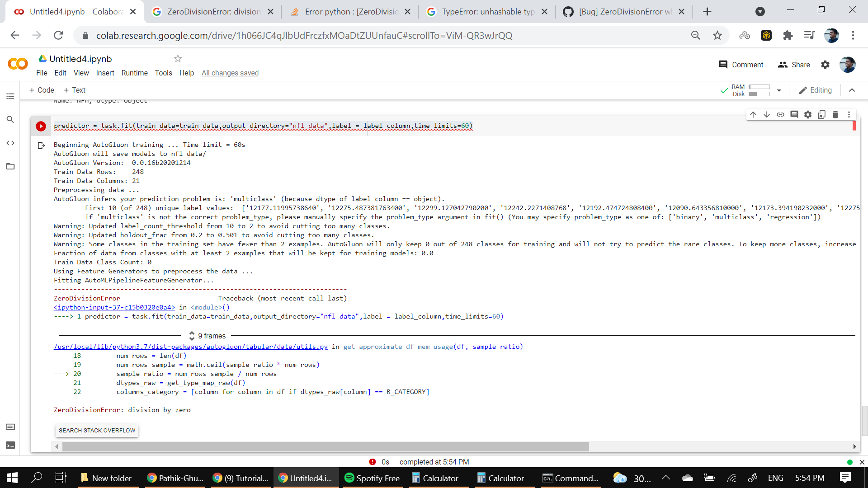Image resolution: width=868 pixels, height=488 pixels.
Task: Open terminal icon at bottom left
Action: click(x=10, y=446)
